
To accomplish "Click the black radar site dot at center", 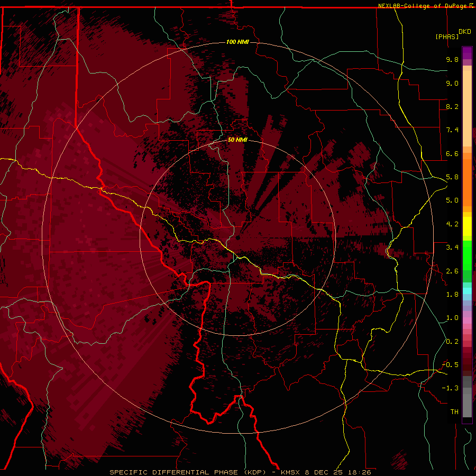I will click(237, 237).
